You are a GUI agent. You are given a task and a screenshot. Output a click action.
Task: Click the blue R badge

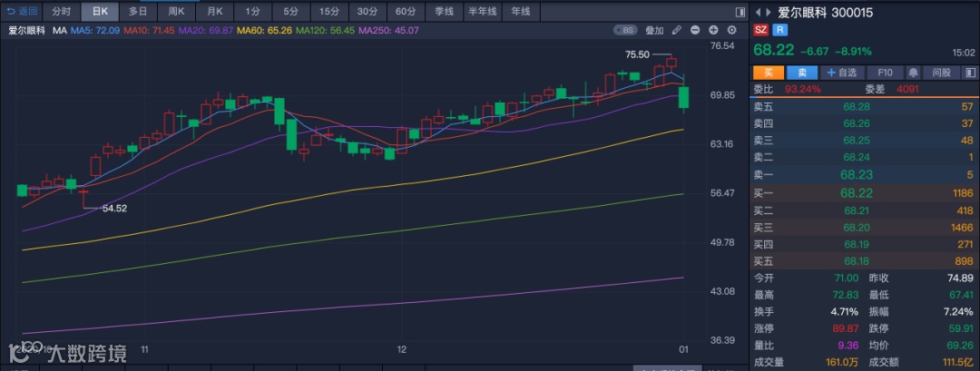(x=779, y=30)
